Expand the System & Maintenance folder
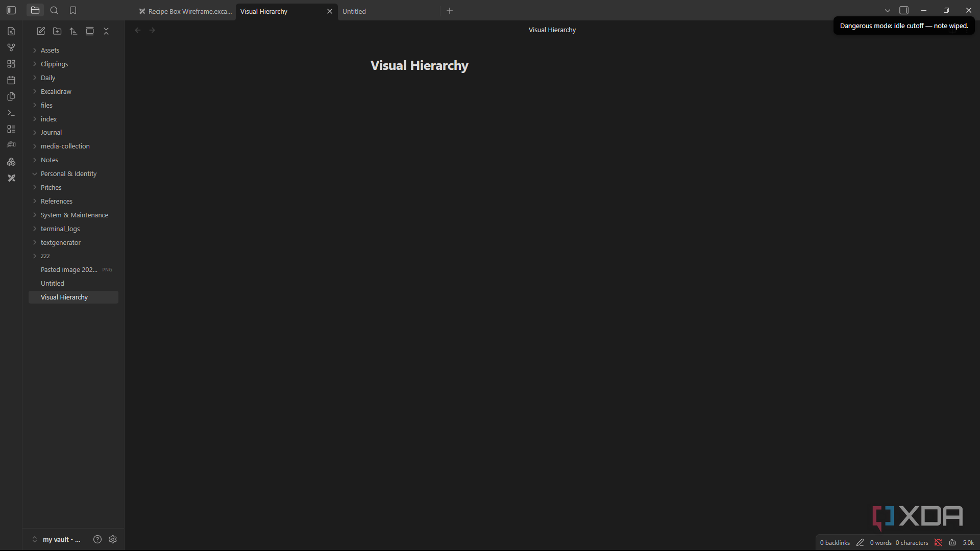 (x=73, y=215)
